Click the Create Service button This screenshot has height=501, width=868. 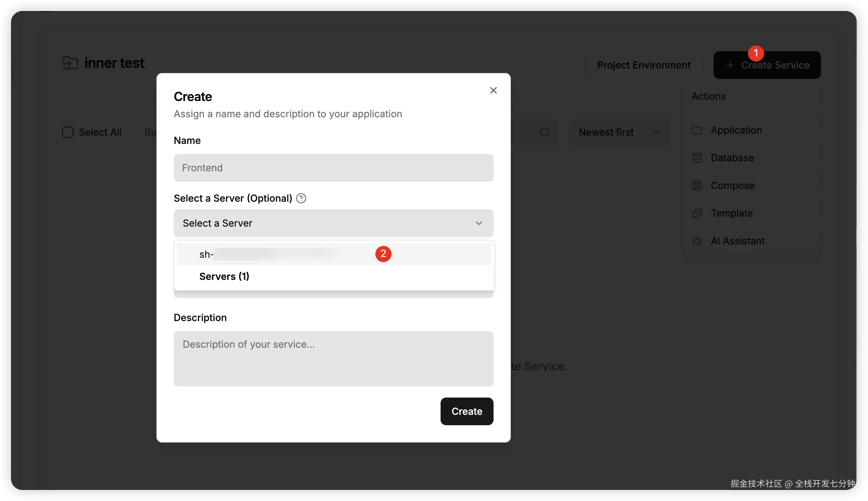767,65
